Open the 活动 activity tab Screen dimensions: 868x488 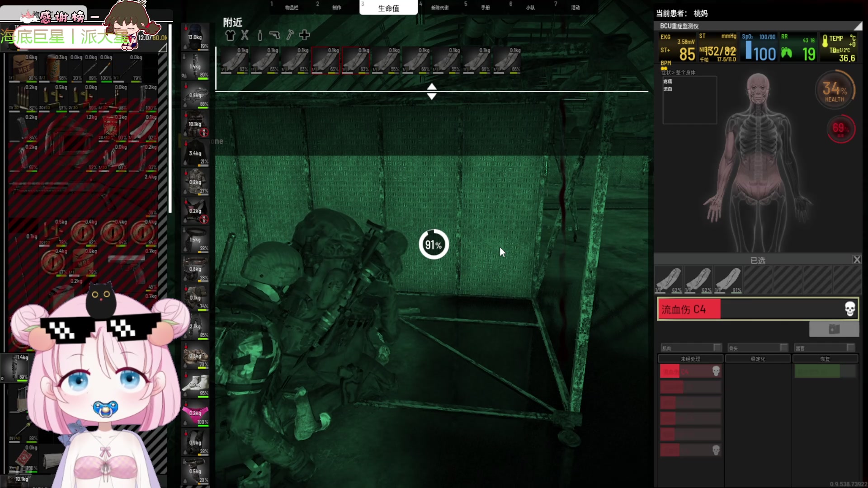[x=576, y=8]
